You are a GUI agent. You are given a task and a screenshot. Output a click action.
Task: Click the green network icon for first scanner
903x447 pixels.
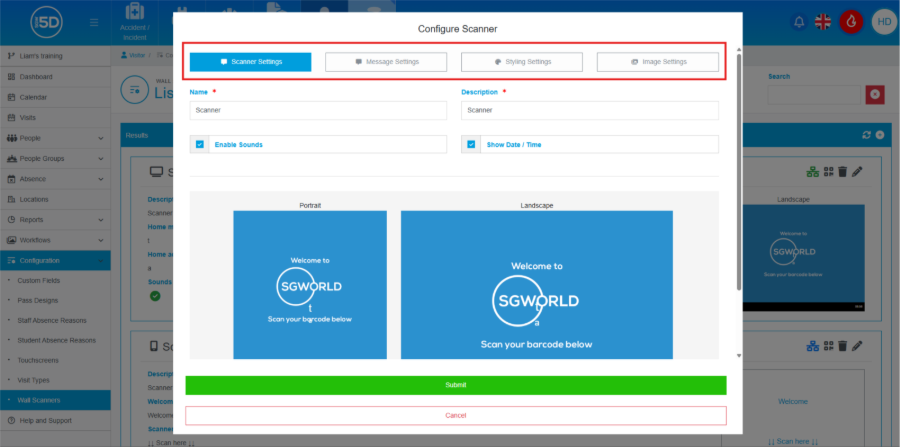click(x=812, y=172)
